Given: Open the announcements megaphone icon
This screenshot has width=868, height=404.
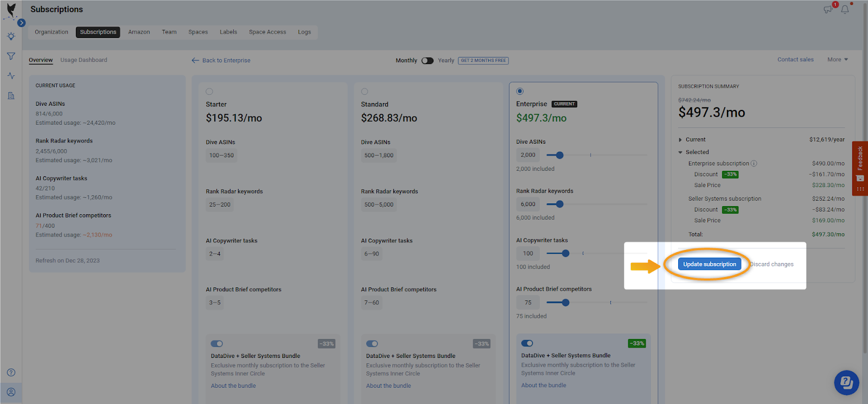Looking at the screenshot, I should [x=828, y=9].
